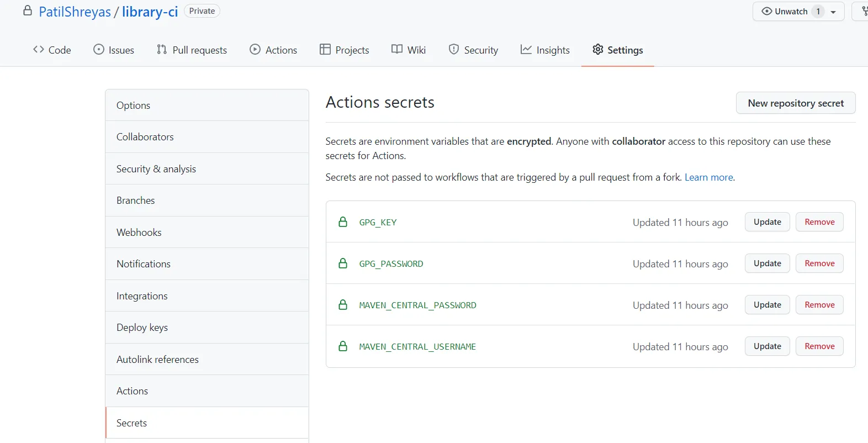Select Secrets in settings sidebar

coord(207,423)
